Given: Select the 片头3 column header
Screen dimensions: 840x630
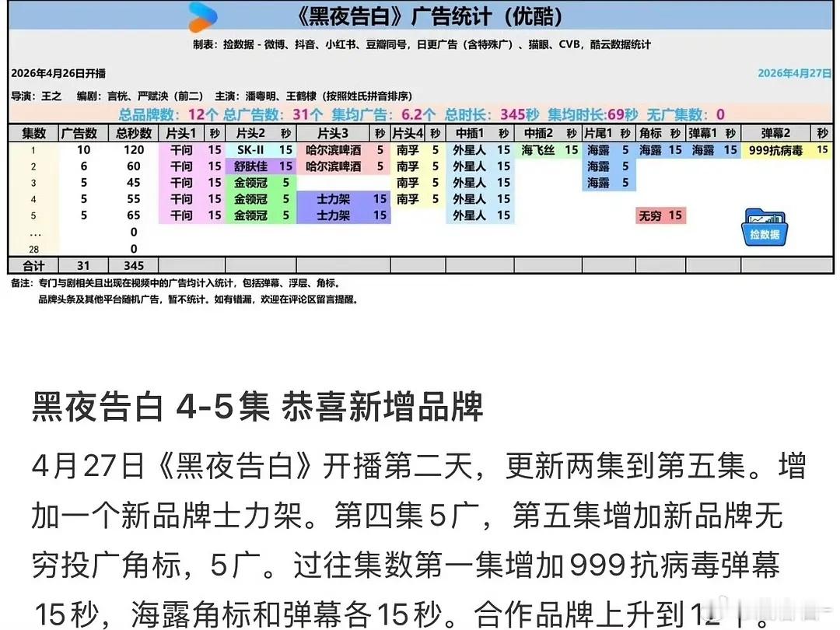Looking at the screenshot, I should coord(333,133).
